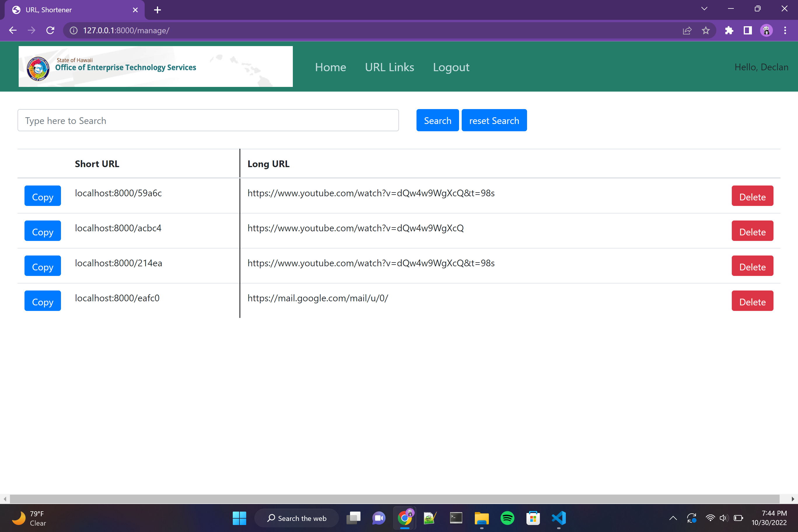Expand the tab search chevron
Screen dimensions: 798x532
(704, 9)
